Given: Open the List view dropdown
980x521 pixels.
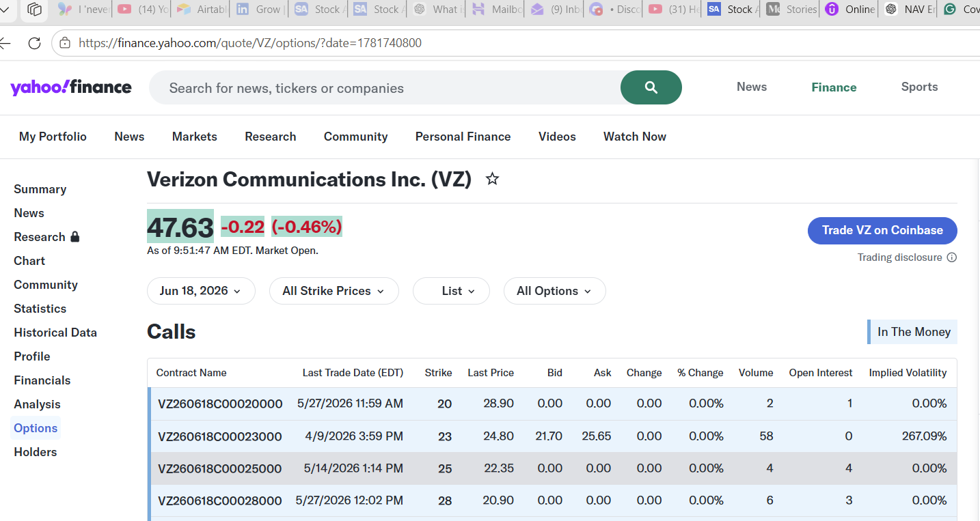Looking at the screenshot, I should 451,291.
